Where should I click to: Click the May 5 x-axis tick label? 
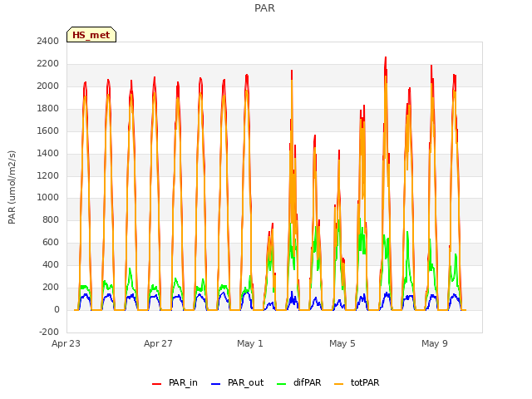tap(342, 343)
